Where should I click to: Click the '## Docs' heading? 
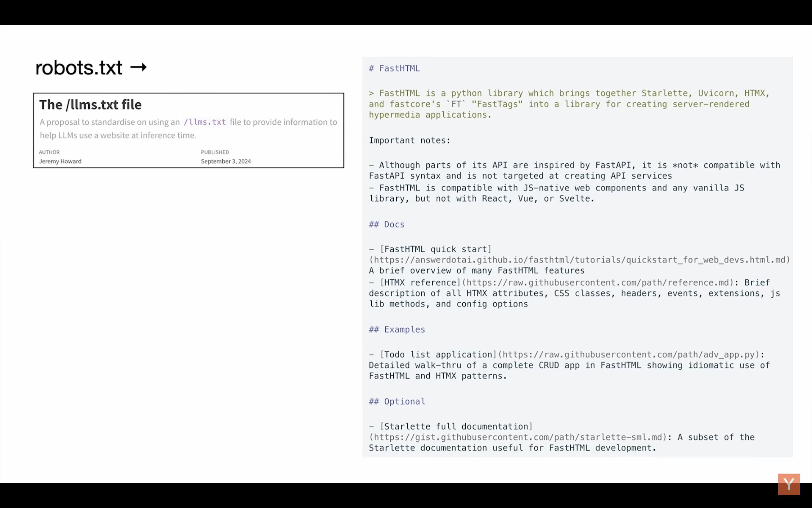[x=387, y=224]
